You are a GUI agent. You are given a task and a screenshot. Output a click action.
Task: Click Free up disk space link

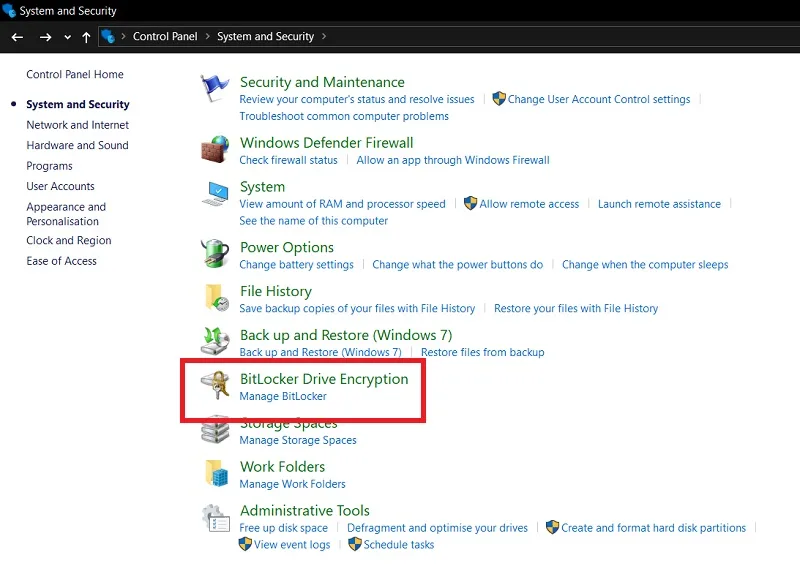pyautogui.click(x=284, y=528)
